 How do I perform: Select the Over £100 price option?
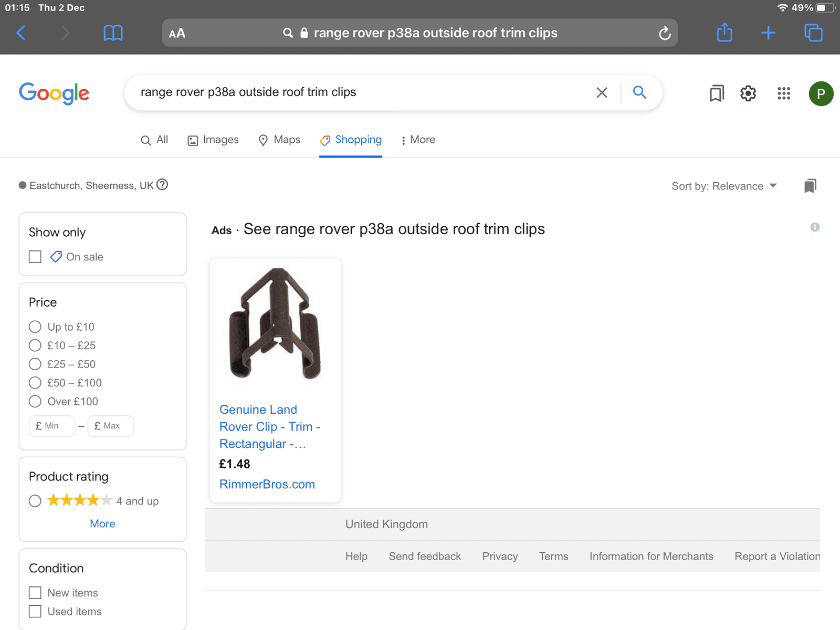coord(35,402)
